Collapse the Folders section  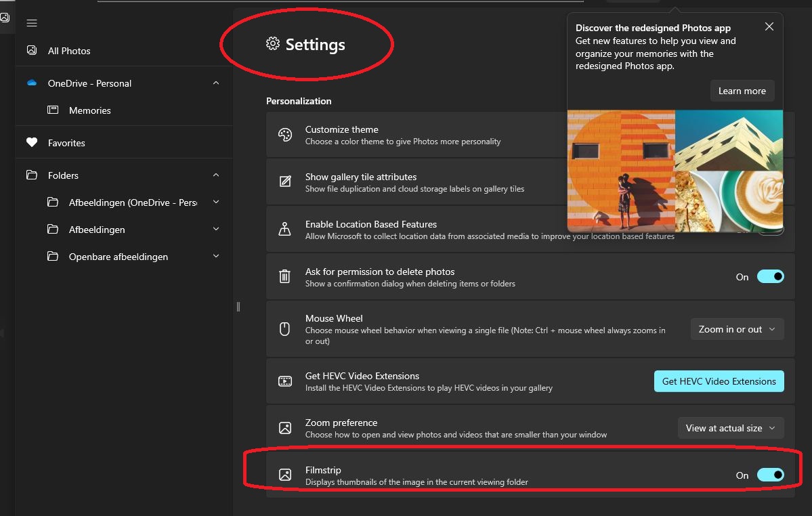click(x=216, y=175)
